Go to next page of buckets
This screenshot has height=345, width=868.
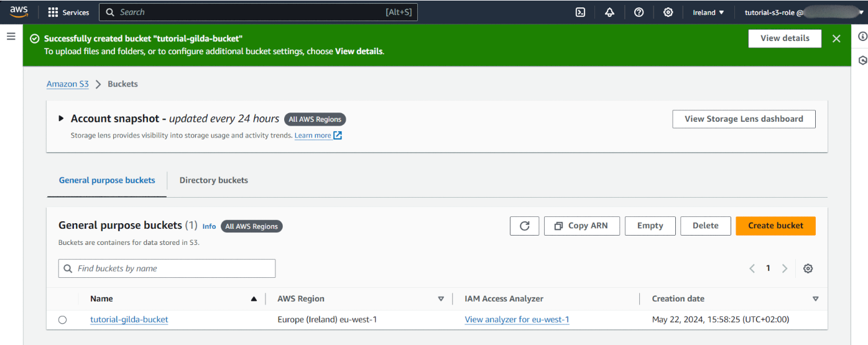tap(785, 269)
